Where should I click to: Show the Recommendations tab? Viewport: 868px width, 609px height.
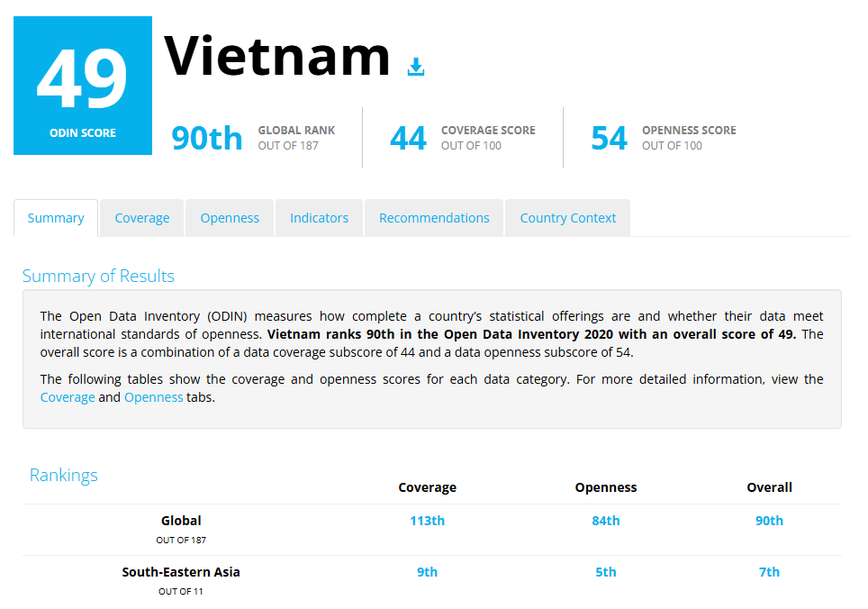click(434, 218)
